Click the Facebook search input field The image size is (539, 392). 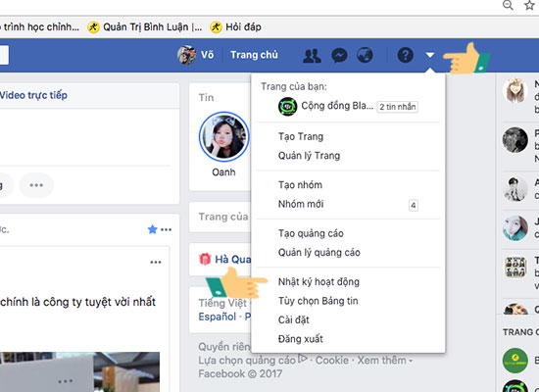pyautogui.click(x=4, y=55)
